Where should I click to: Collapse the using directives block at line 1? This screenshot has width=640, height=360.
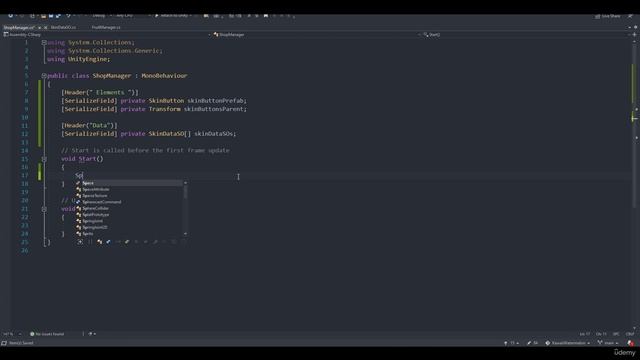44,42
